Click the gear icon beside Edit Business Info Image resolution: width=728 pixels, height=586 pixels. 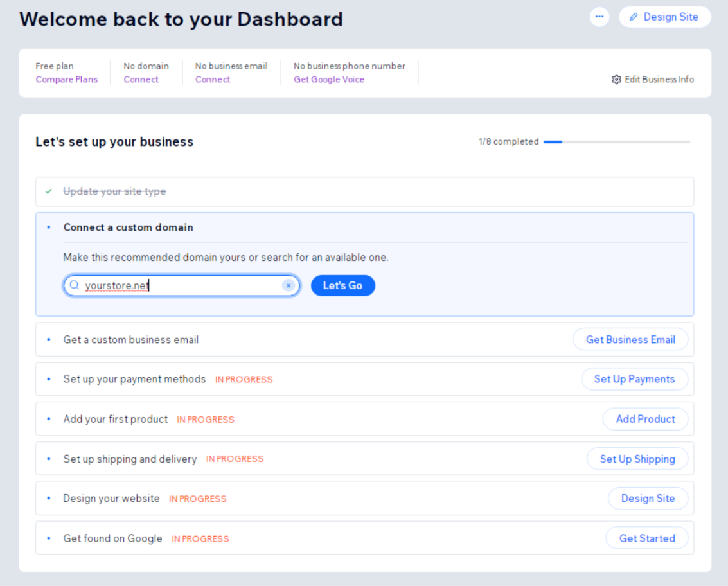point(616,80)
